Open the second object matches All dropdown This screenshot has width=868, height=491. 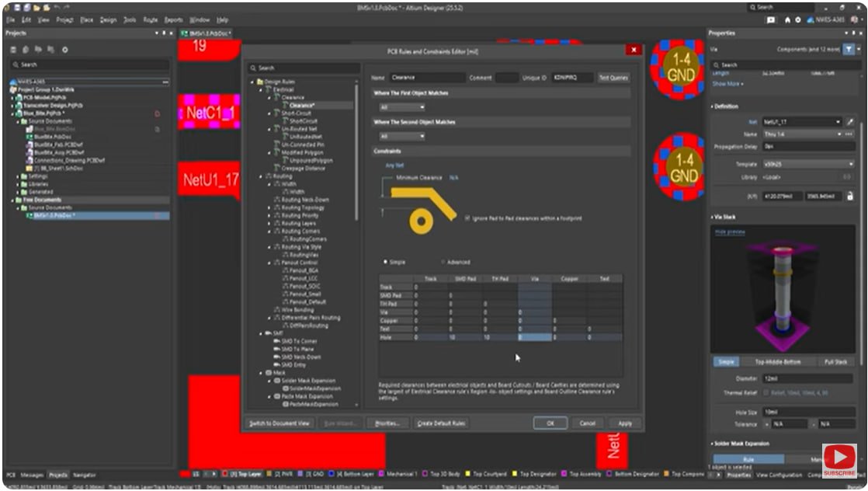402,136
